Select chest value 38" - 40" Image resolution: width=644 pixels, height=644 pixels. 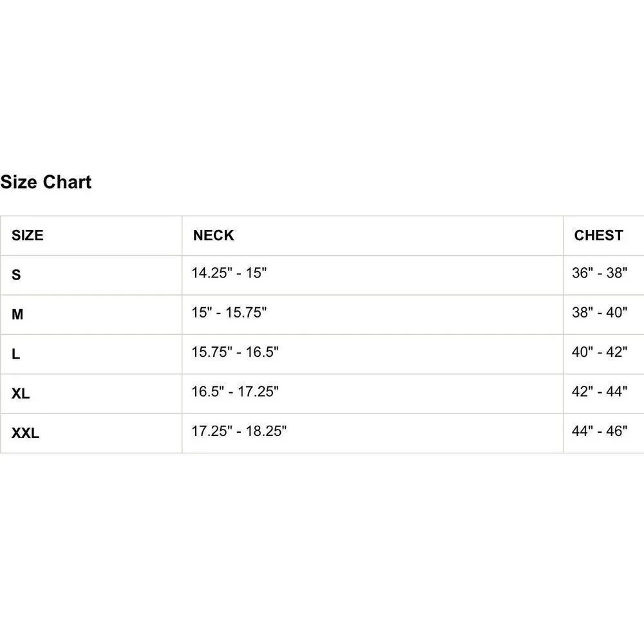point(600,312)
